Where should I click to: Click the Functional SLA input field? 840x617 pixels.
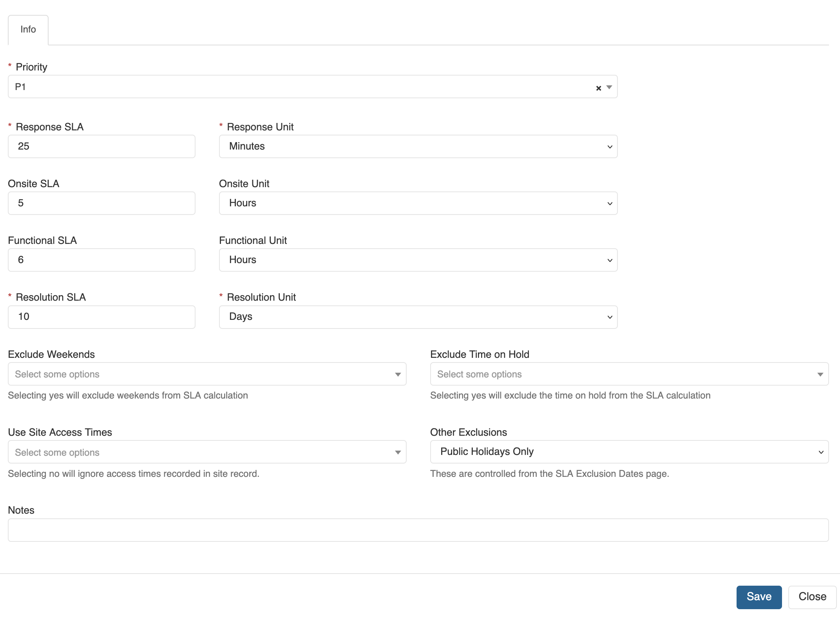(x=101, y=260)
